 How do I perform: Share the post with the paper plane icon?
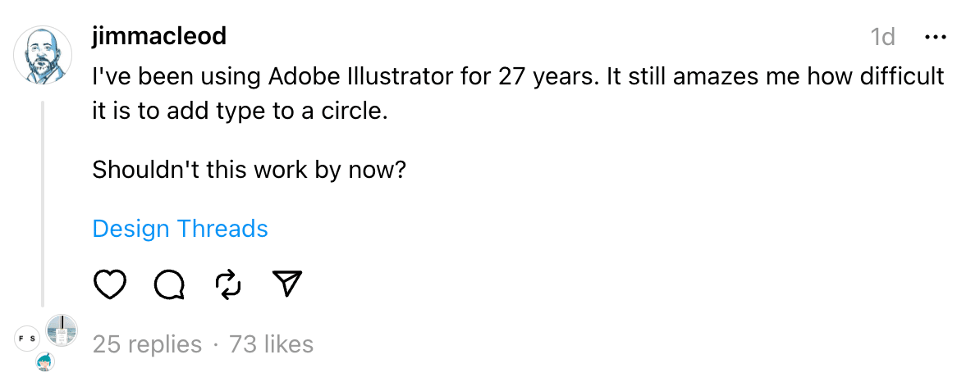click(x=287, y=284)
